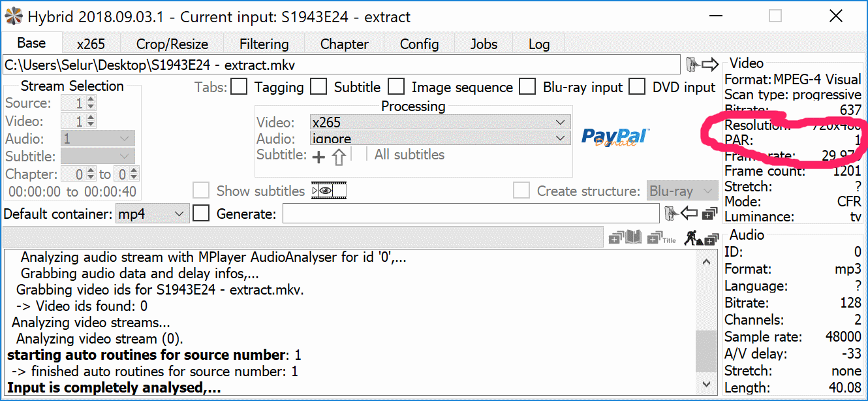Viewport: 868px width, 401px height.
Task: Open the filmstrip eye preview icon
Action: pos(329,191)
